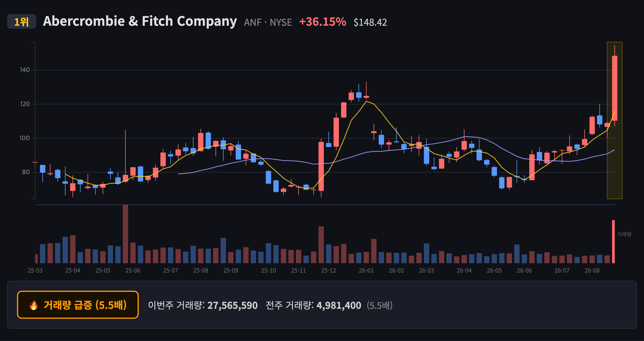Click the 25-12 date axis label
Image resolution: width=644 pixels, height=341 pixels.
(328, 271)
